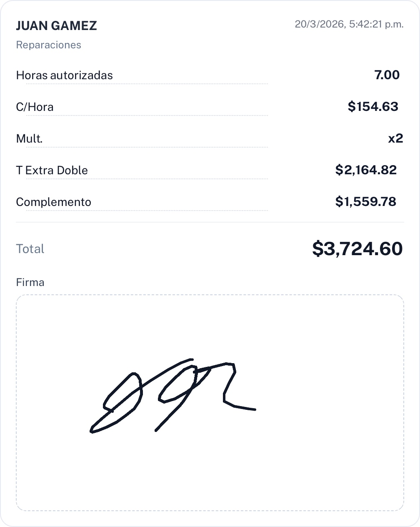Viewport: 420px width, 527px height.
Task: Click the dotted line under Horas autorizadas
Action: [147, 84]
